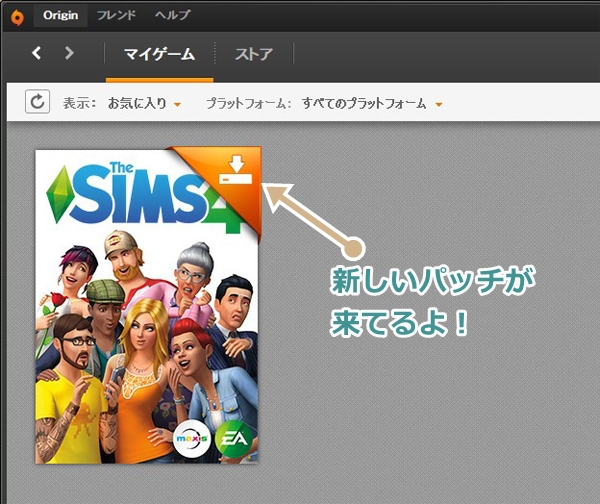Open the Origin menu

[60, 15]
